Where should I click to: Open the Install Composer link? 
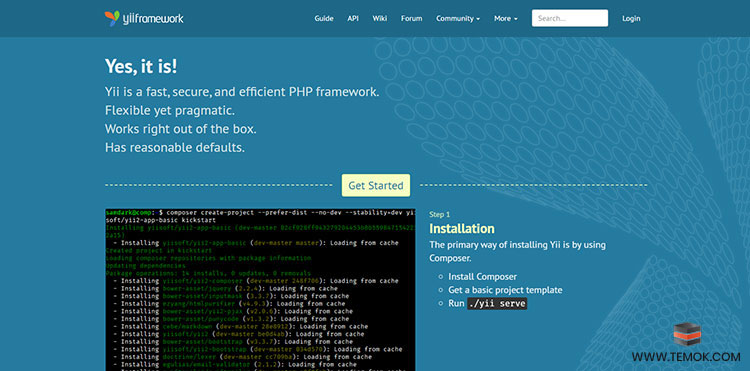click(x=482, y=276)
